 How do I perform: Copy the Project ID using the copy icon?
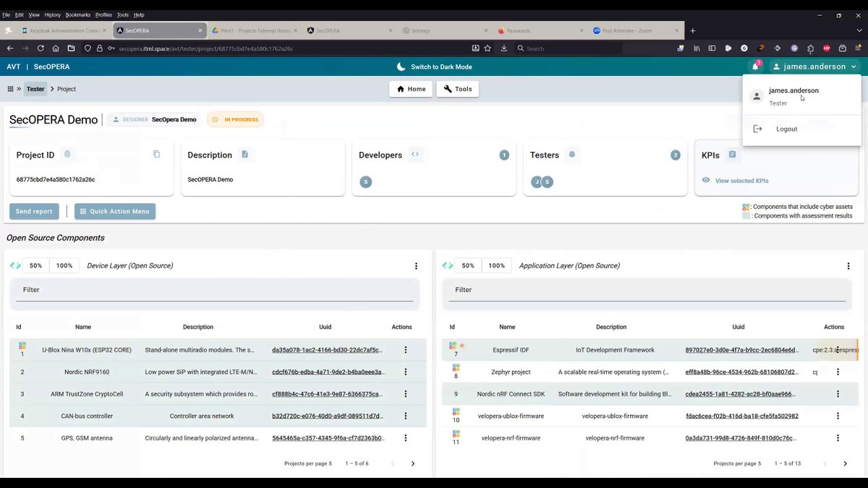tap(156, 154)
